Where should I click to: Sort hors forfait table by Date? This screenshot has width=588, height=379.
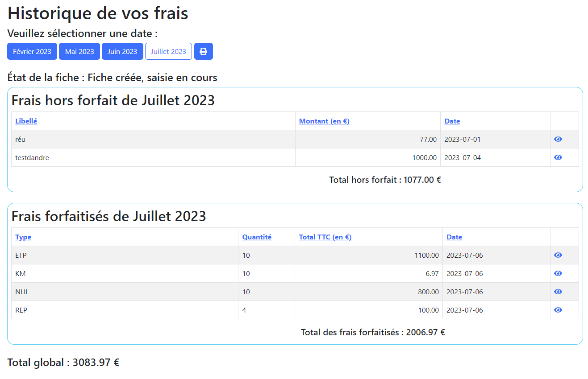(452, 121)
